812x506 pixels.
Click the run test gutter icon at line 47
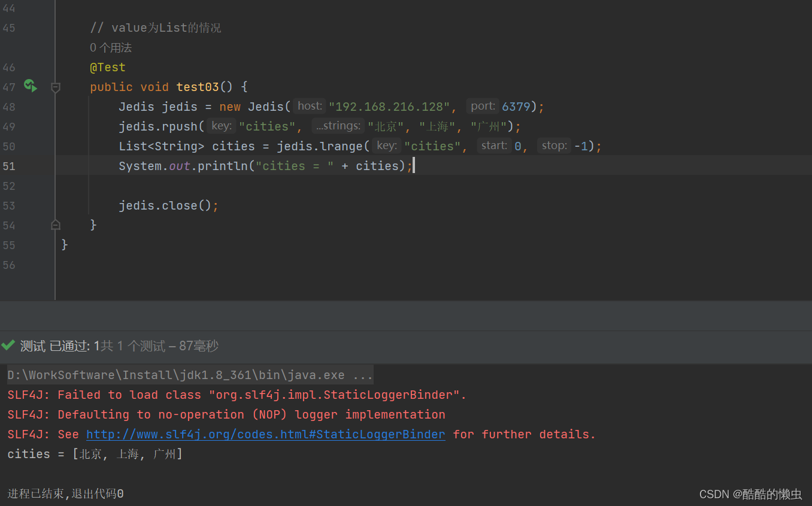30,86
